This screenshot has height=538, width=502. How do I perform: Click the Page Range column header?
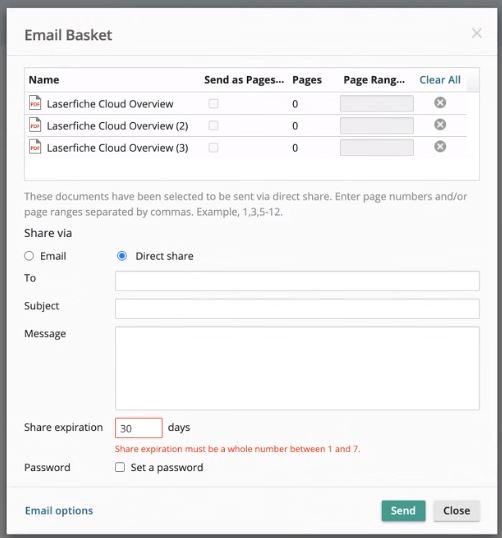tap(374, 80)
